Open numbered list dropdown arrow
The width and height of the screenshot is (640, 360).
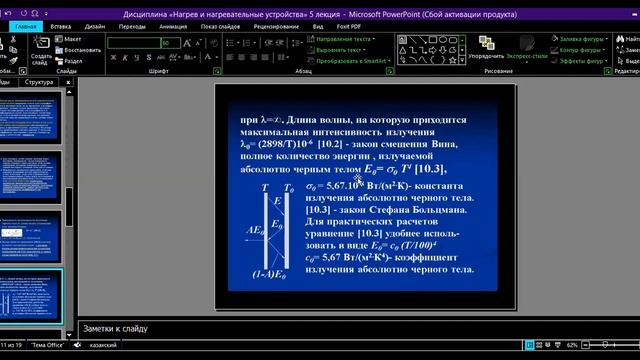255,43
